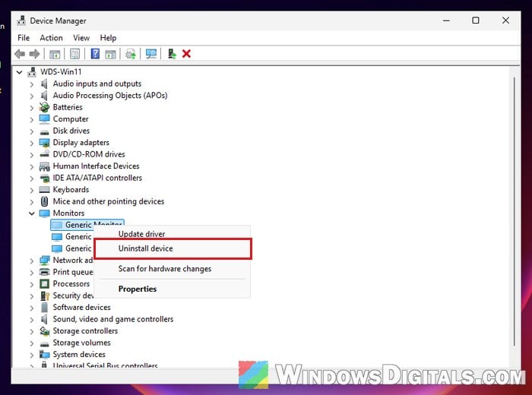Click the blue Help question-mark icon

click(x=95, y=54)
